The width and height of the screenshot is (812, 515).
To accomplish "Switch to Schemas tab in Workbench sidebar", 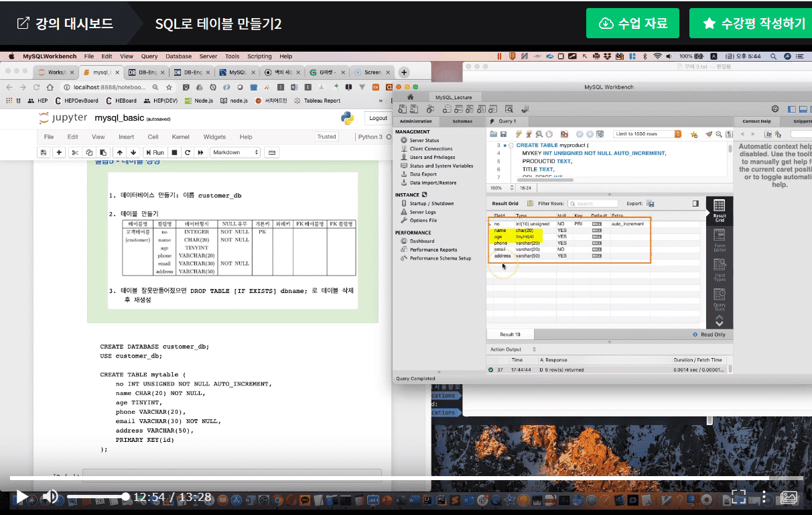I will tap(462, 121).
